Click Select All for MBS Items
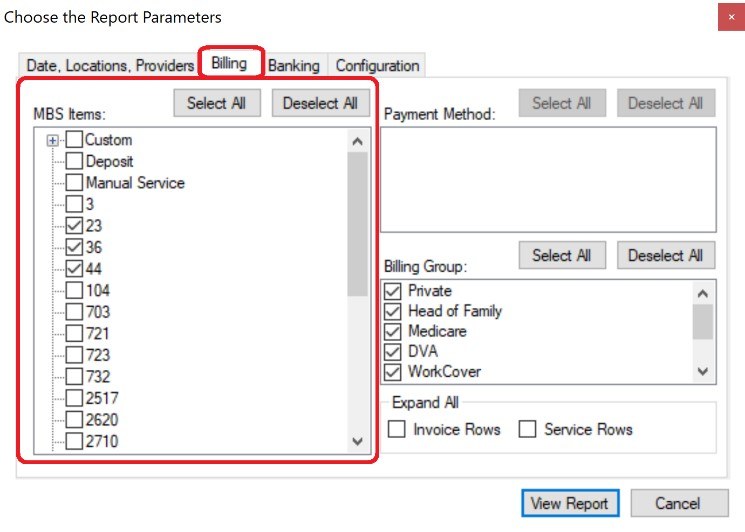Screen dimensions: 745x532 [x=217, y=103]
